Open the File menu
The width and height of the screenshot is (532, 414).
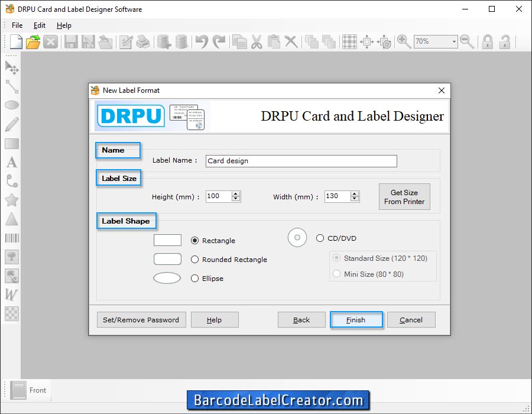click(17, 25)
